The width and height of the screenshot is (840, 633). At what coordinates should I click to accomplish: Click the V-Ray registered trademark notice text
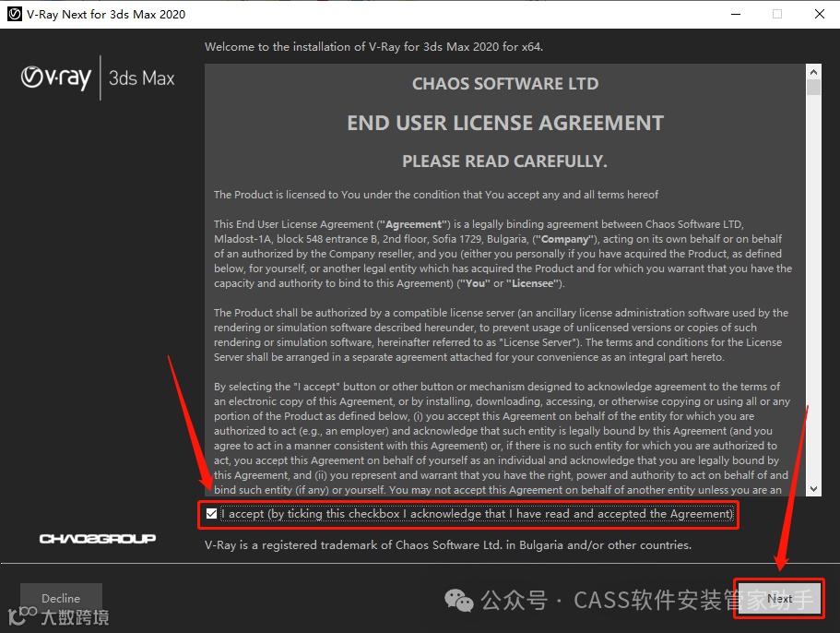(448, 545)
